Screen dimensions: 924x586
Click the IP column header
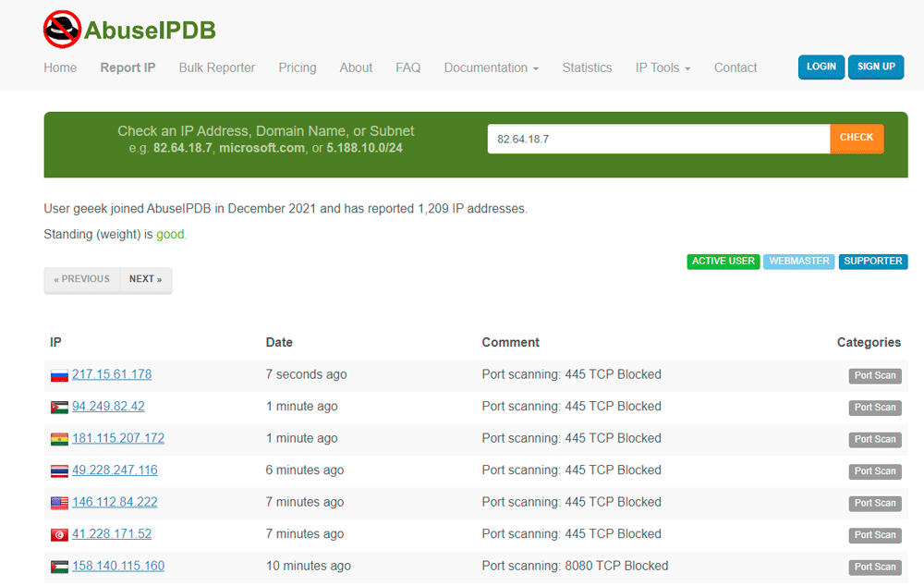tap(55, 343)
